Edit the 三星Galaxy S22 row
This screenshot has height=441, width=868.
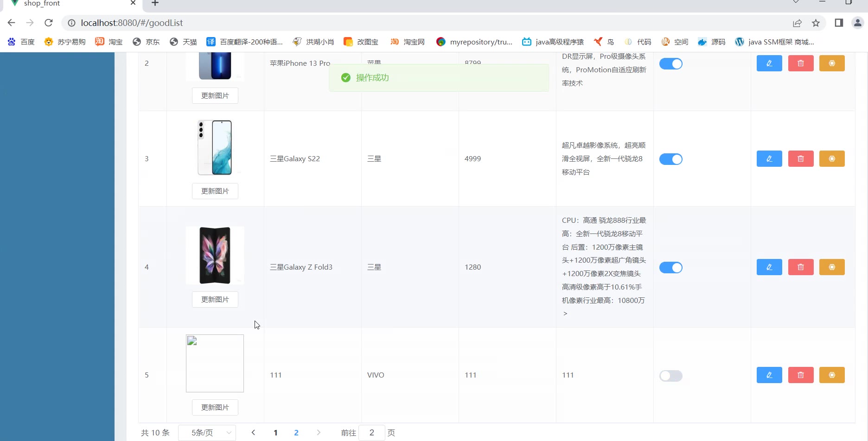(769, 159)
